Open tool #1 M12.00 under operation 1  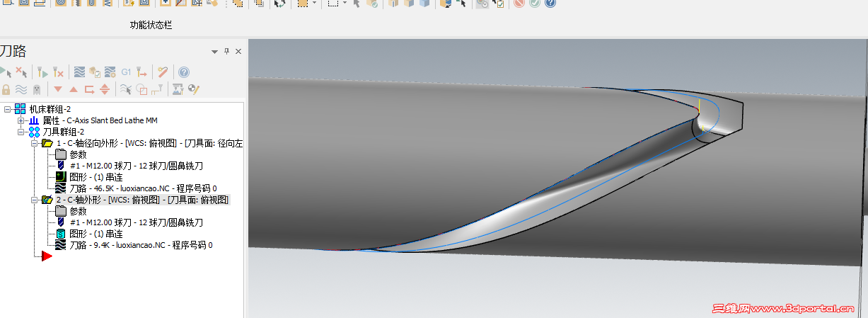tap(137, 166)
